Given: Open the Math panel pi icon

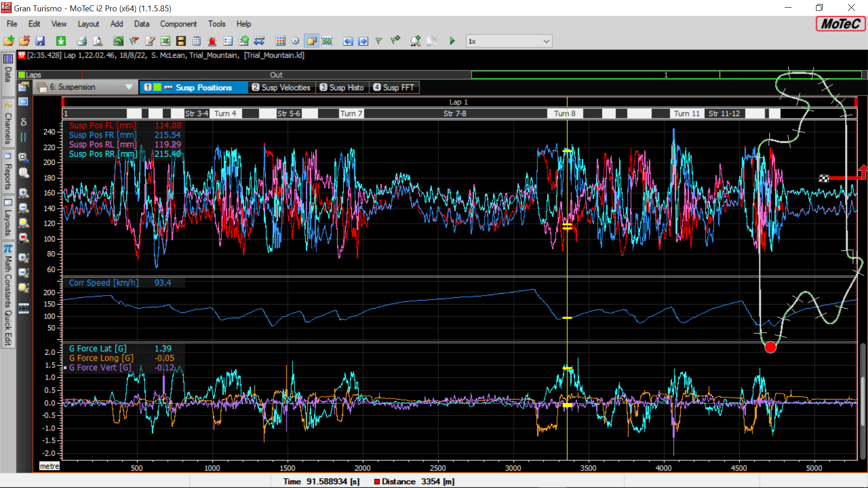Looking at the screenshot, I should pos(8,249).
